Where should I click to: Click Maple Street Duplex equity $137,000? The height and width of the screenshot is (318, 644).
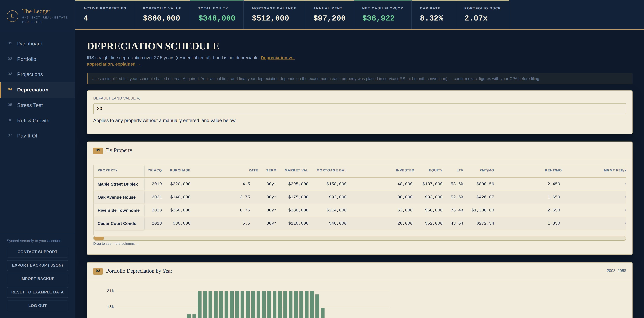pos(432,184)
